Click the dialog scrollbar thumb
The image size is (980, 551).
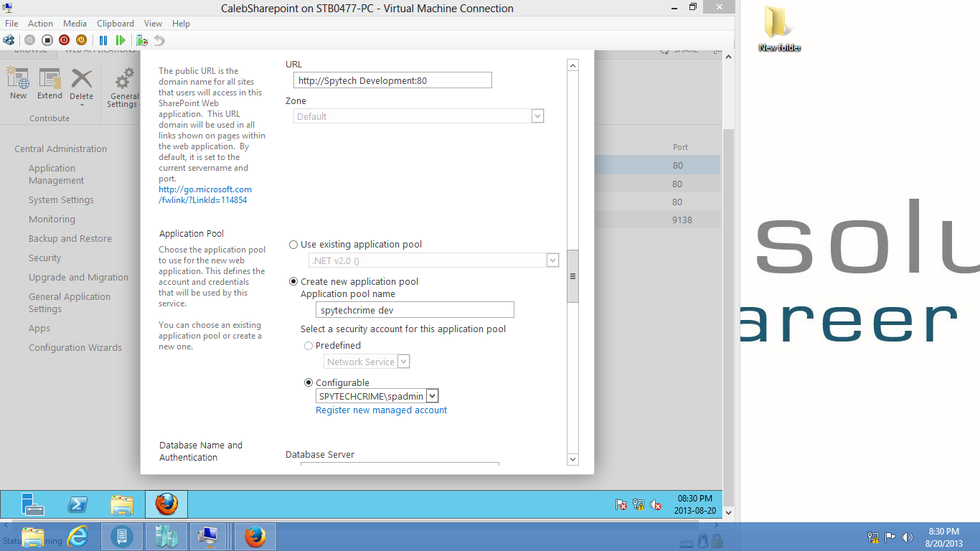click(x=573, y=276)
